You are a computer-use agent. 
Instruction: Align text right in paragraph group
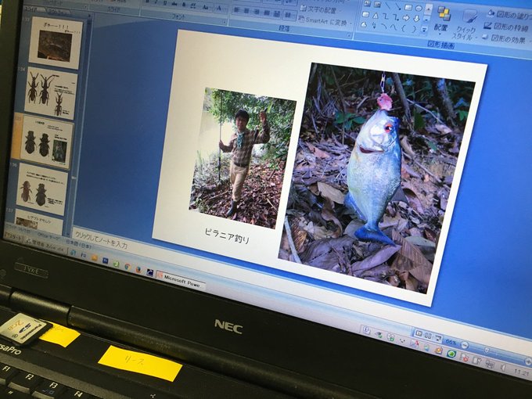tap(257, 13)
